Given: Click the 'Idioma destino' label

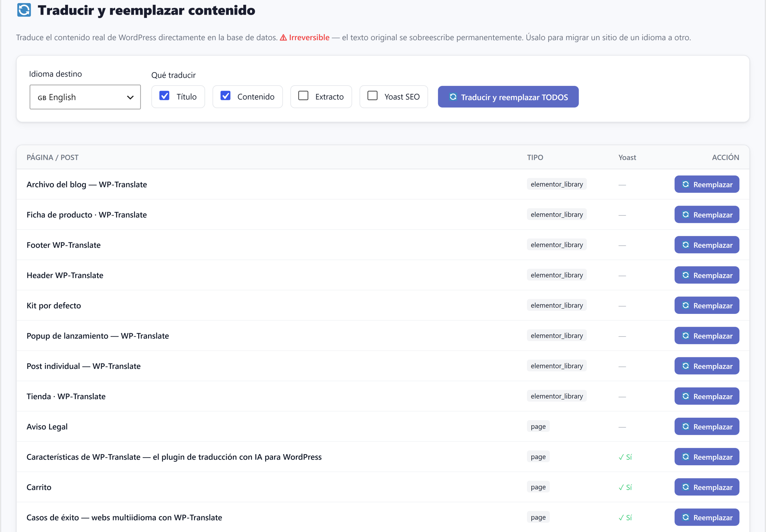Looking at the screenshot, I should (x=55, y=74).
